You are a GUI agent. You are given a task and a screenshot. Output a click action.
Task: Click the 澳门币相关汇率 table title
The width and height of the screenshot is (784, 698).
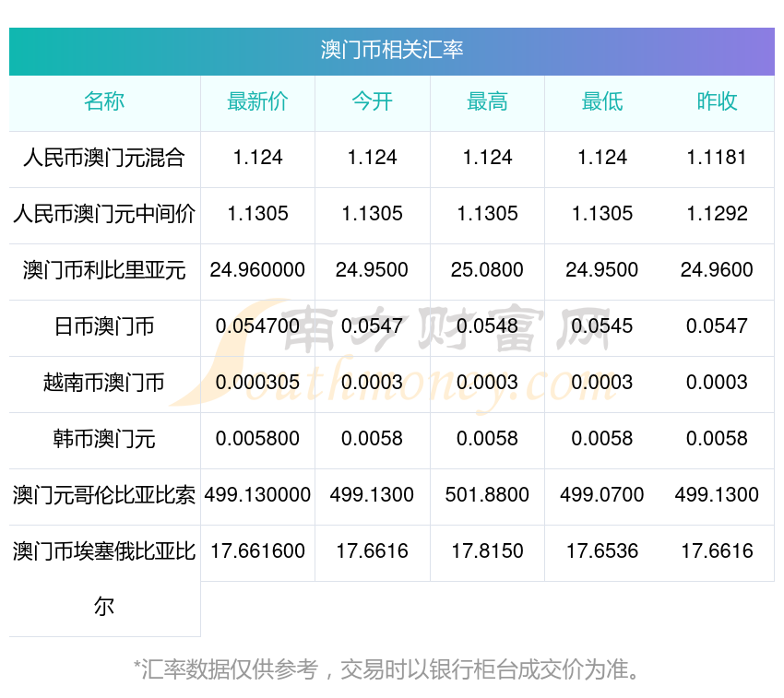[391, 50]
